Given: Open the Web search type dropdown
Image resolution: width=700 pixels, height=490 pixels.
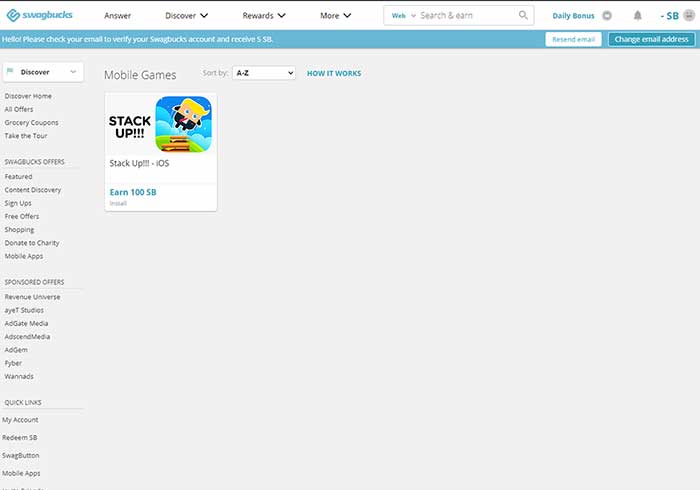Looking at the screenshot, I should [404, 16].
